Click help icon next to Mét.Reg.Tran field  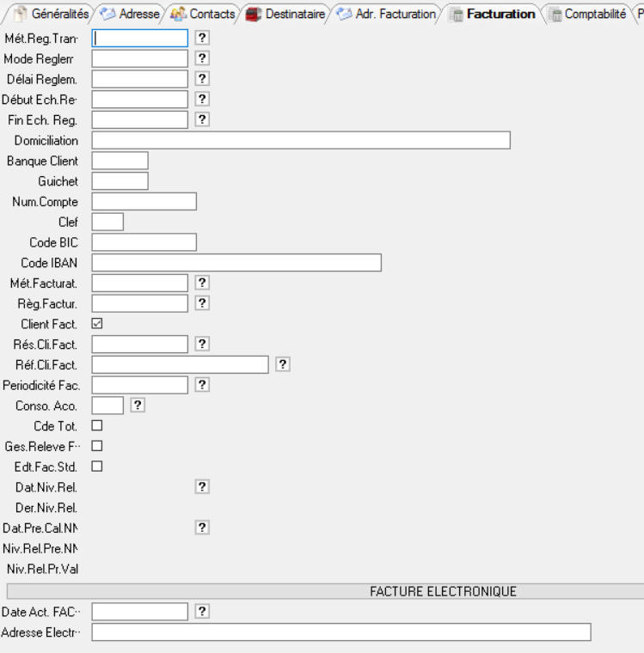(202, 38)
